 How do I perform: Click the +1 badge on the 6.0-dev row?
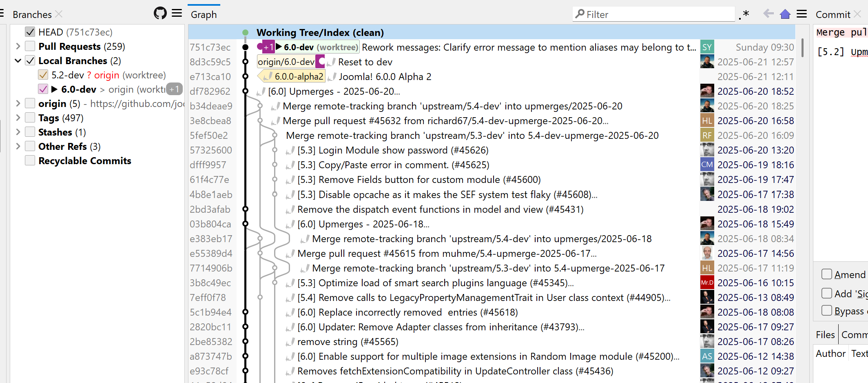[268, 47]
